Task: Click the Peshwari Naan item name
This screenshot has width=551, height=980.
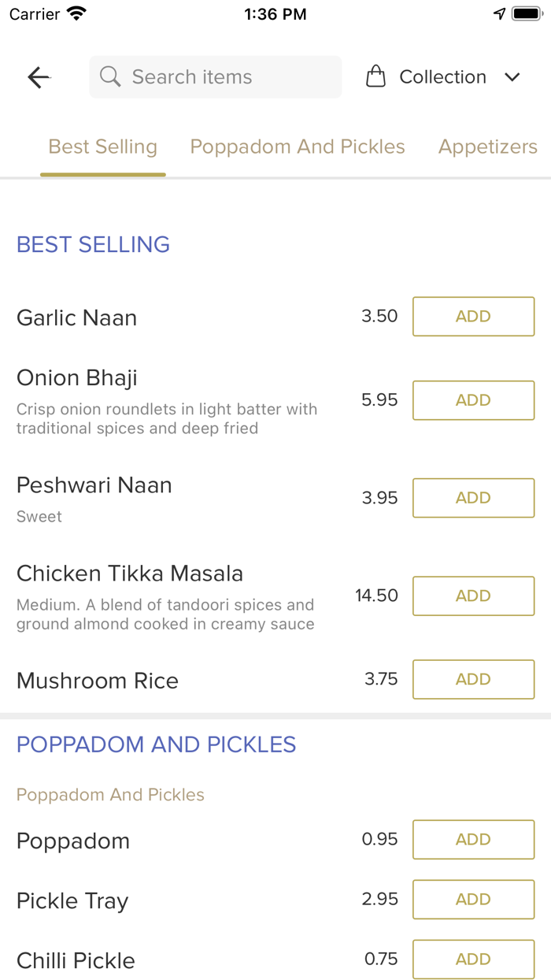Action: pos(94,485)
